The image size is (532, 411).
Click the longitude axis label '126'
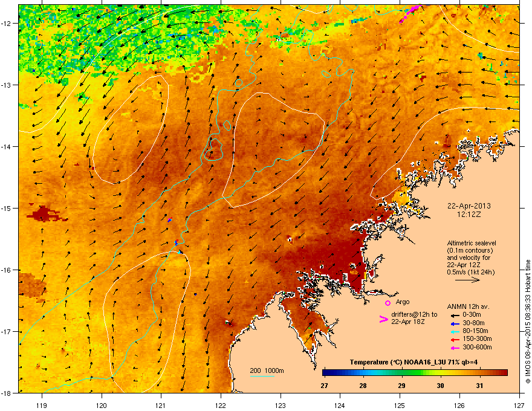(x=459, y=406)
